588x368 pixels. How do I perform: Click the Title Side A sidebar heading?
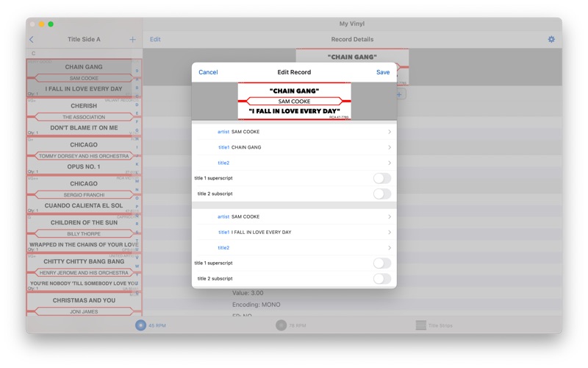[x=84, y=39]
